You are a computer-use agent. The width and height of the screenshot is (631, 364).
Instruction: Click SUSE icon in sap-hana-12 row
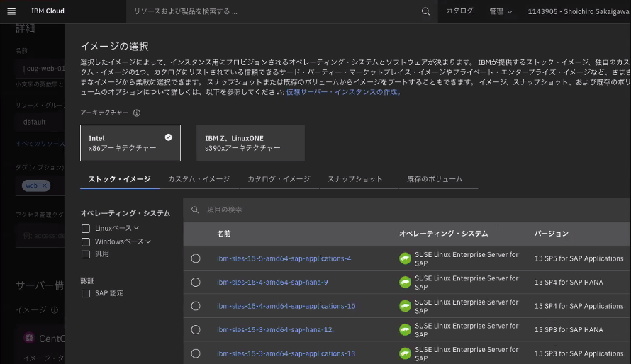coord(405,330)
